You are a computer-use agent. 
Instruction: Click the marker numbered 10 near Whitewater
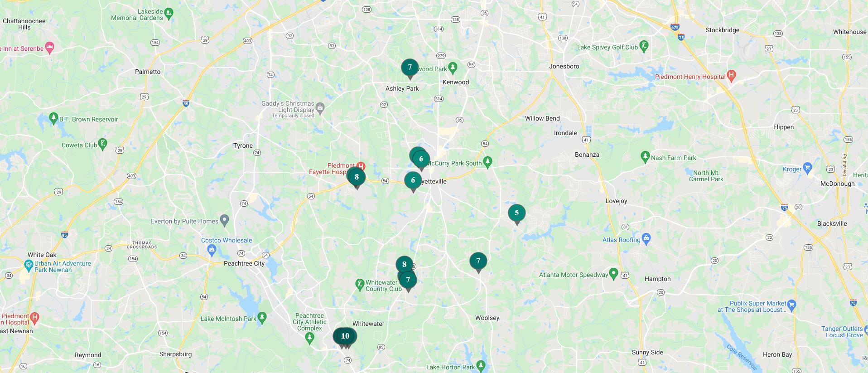[345, 337]
